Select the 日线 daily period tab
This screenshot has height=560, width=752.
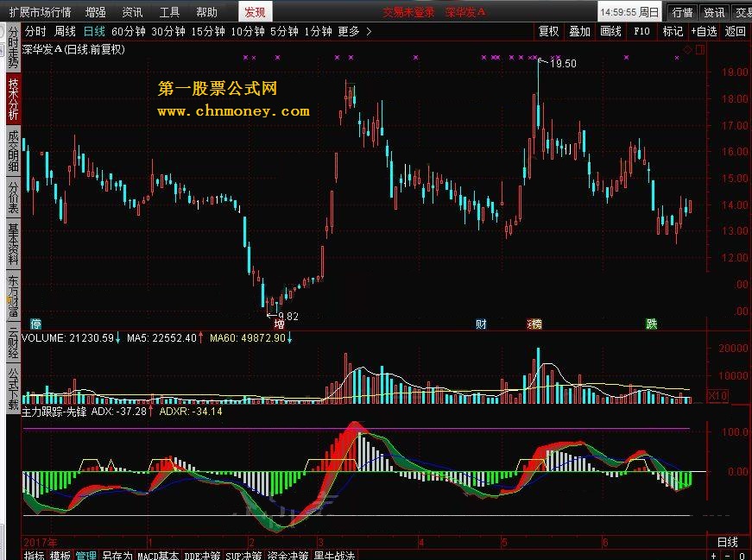coord(94,32)
